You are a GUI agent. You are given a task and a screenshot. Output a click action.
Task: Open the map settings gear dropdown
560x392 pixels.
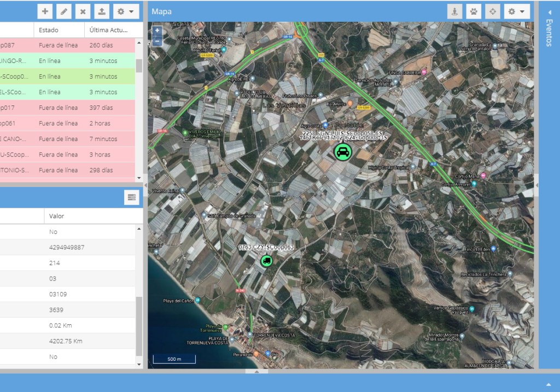[x=516, y=11]
